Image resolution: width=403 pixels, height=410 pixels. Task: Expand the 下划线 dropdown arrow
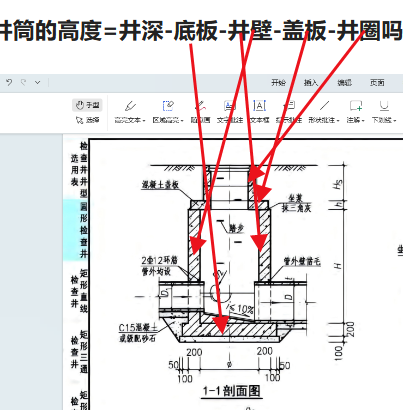point(395,120)
